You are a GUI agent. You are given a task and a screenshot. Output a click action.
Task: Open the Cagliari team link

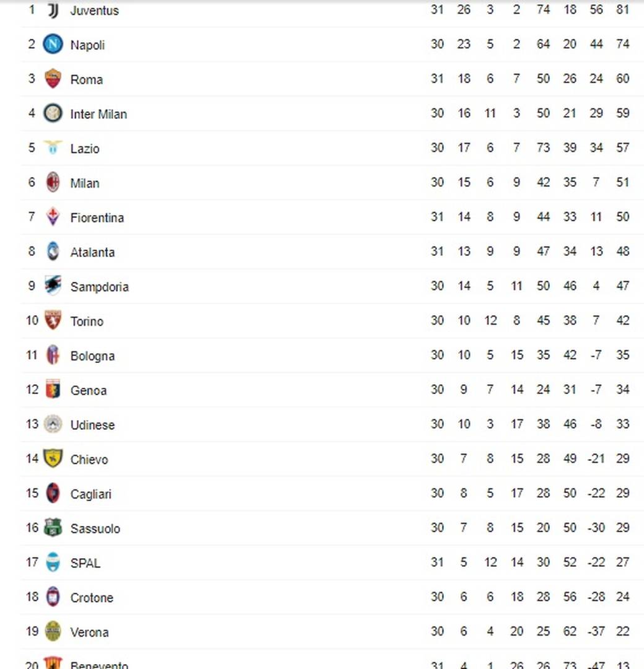point(90,494)
